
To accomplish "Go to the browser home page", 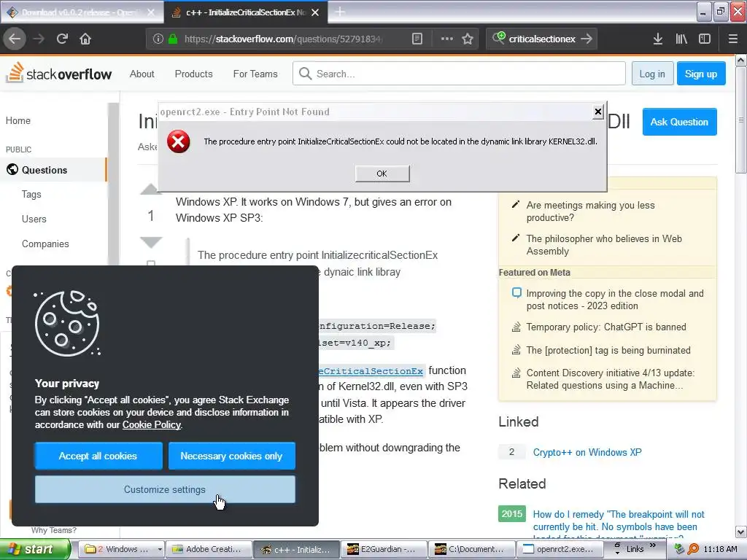I will tap(85, 39).
